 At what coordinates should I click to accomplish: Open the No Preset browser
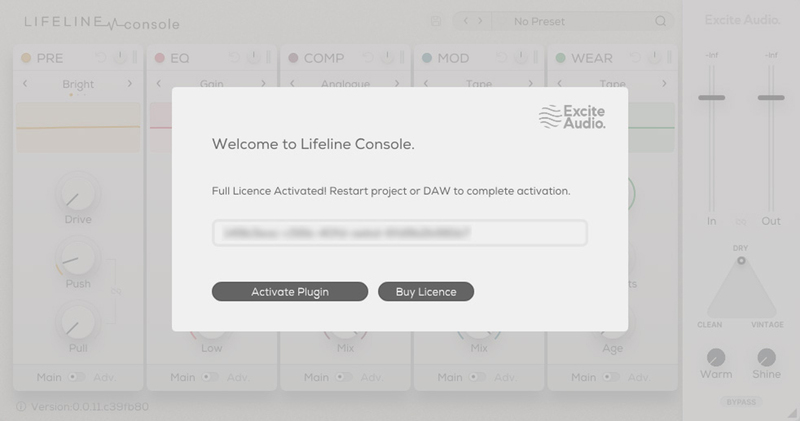[x=539, y=21]
